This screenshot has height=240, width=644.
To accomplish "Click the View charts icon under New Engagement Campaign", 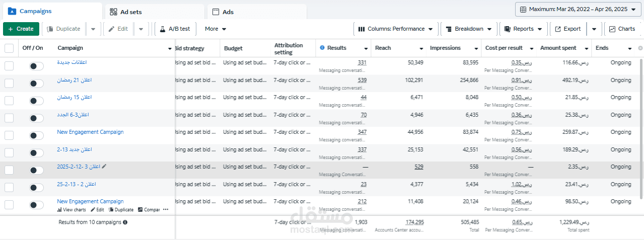I will 59,210.
